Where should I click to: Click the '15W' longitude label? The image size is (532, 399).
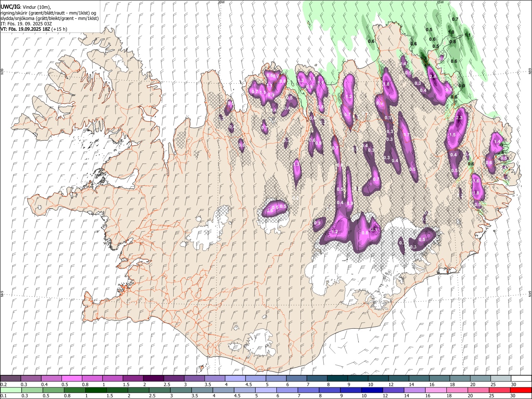[x=440, y=2]
